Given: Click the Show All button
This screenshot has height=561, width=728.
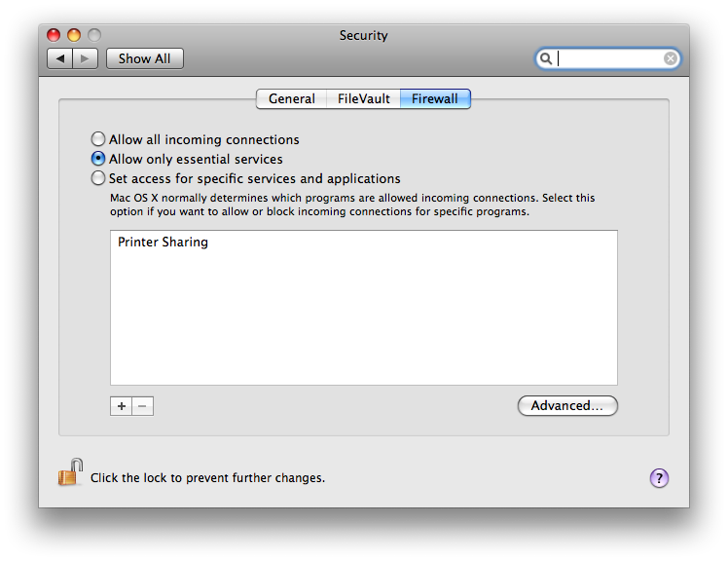Looking at the screenshot, I should click(x=145, y=58).
